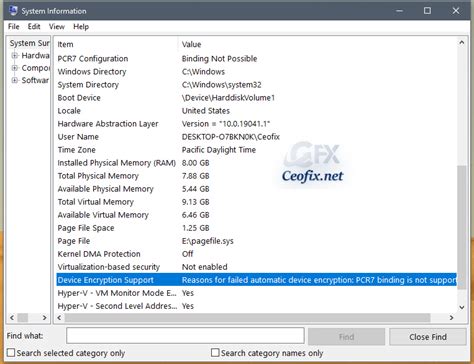The image size is (474, 364).
Task: Select the Virtualization-based security row
Action: click(257, 267)
